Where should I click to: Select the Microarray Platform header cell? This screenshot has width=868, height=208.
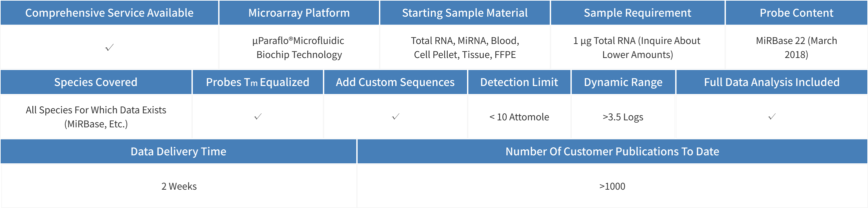[299, 13]
